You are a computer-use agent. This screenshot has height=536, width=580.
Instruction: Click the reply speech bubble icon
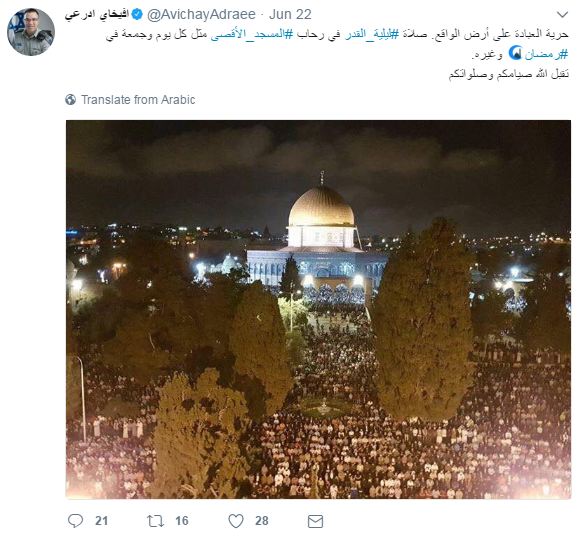point(75,520)
